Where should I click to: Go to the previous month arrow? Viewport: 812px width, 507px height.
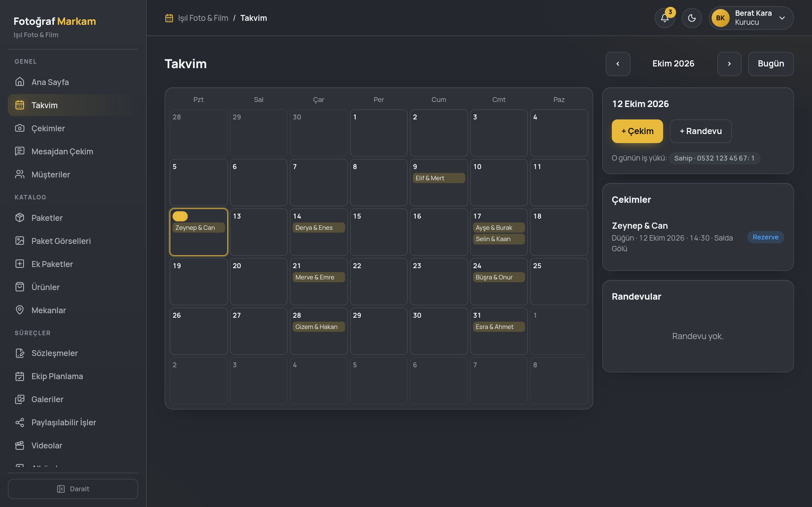click(618, 64)
